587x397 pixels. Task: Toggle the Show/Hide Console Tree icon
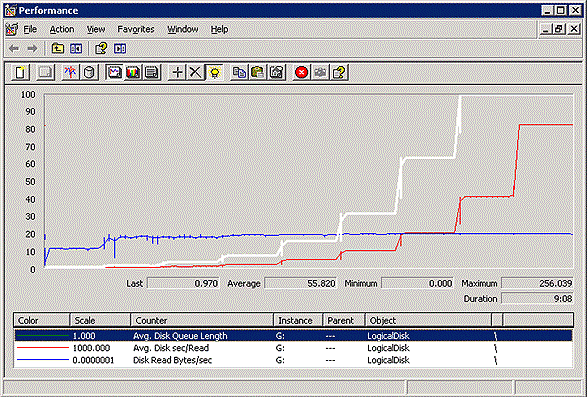[x=76, y=48]
